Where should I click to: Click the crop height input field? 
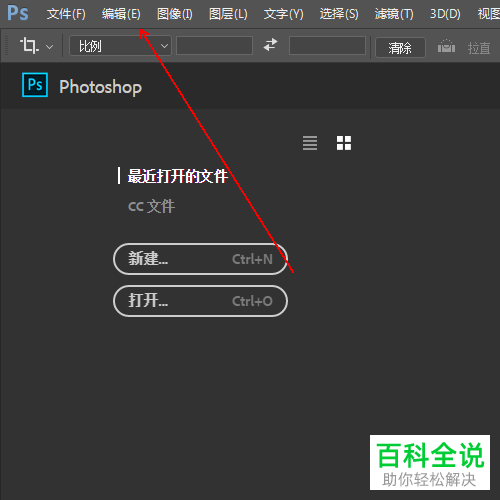click(x=327, y=45)
